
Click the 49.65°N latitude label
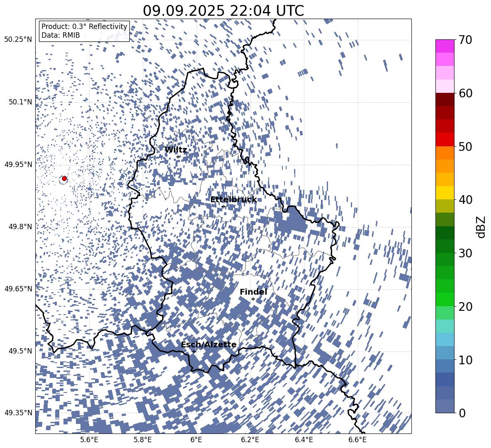coord(18,288)
